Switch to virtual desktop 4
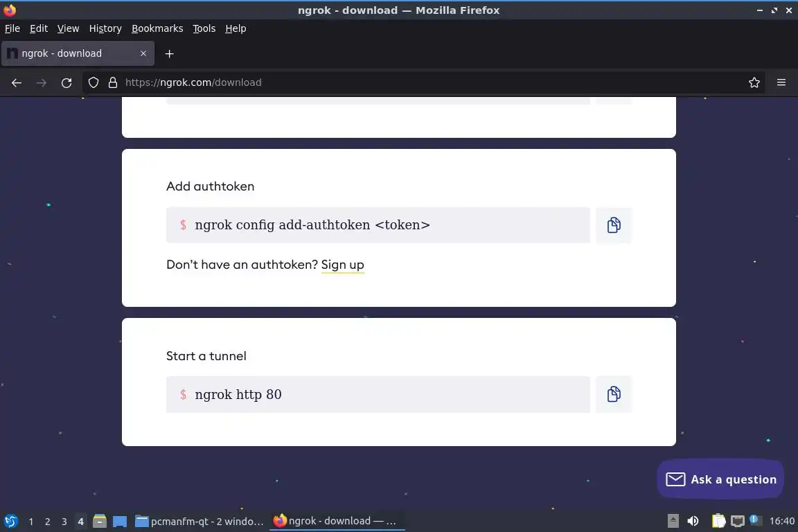This screenshot has width=798, height=532. click(x=80, y=522)
